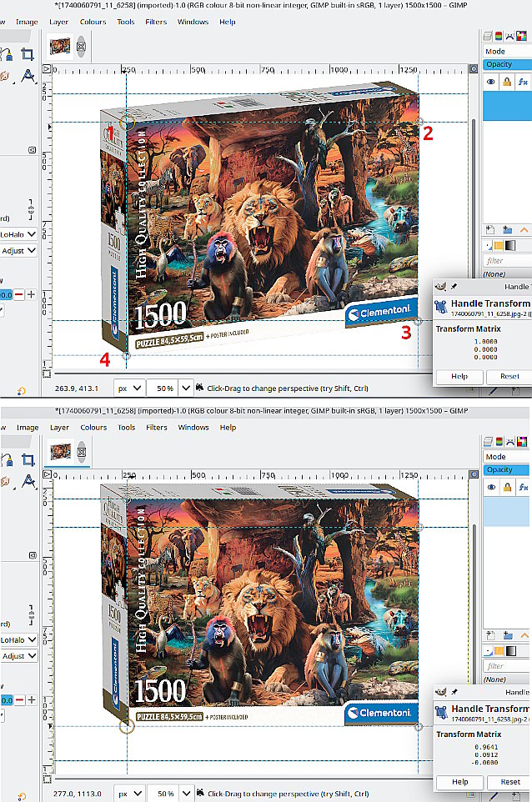This screenshot has width=532, height=802.
Task: Toggle Quick Mask below bottom screenshot's vertical ruler
Action: pyautogui.click(x=47, y=779)
